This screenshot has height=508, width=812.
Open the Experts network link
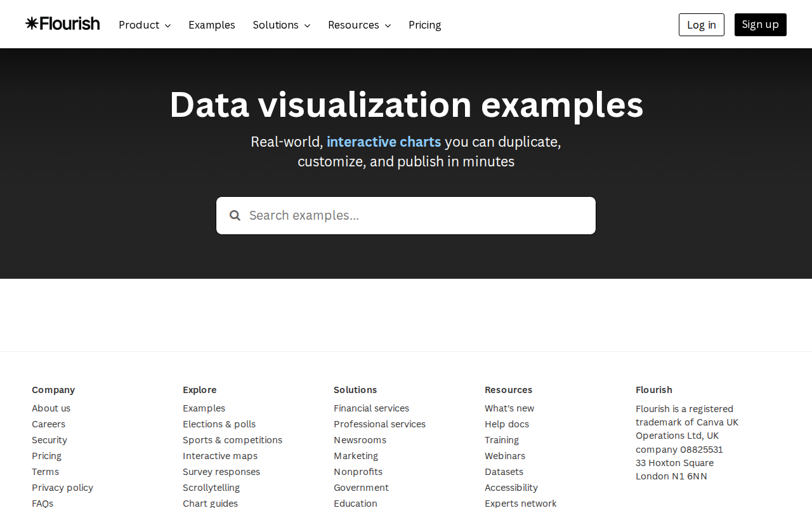point(521,504)
